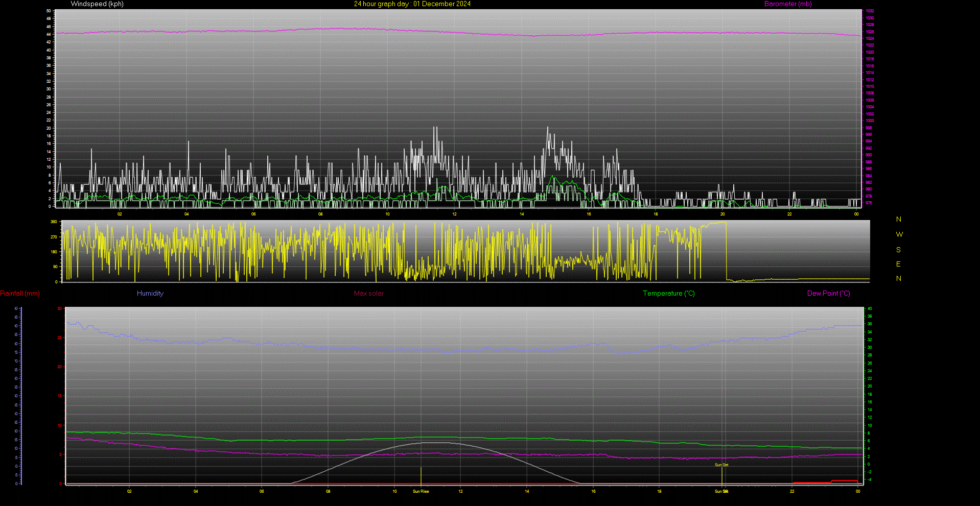This screenshot has width=980, height=506.
Task: Click red '30' on the solar axis
Action: coord(60,308)
